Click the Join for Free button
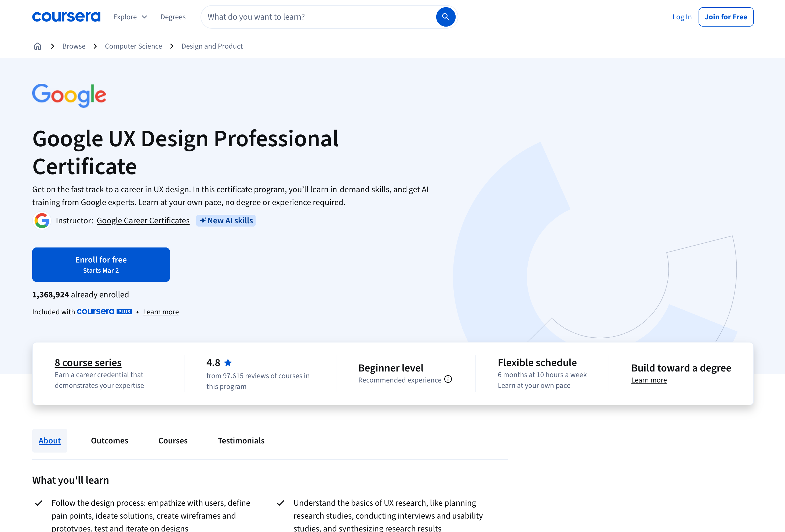Image resolution: width=785 pixels, height=532 pixels. [x=726, y=17]
